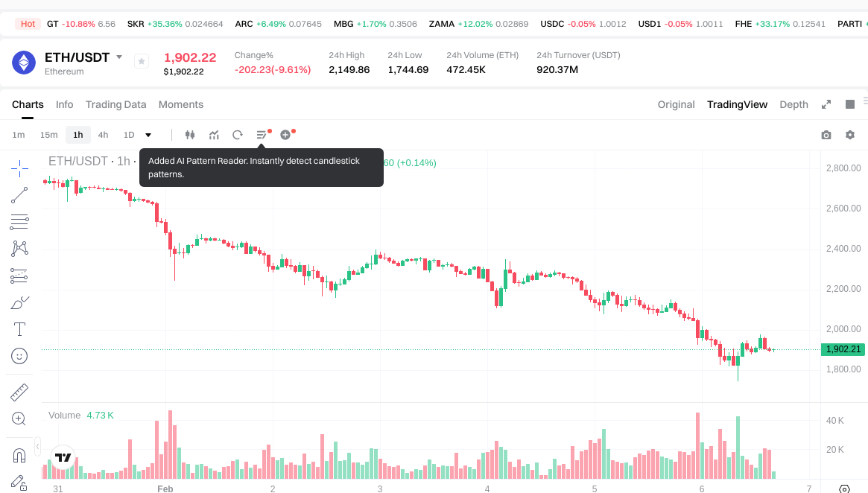
Task: Toggle ETH/USDT favorite star
Action: click(x=142, y=62)
